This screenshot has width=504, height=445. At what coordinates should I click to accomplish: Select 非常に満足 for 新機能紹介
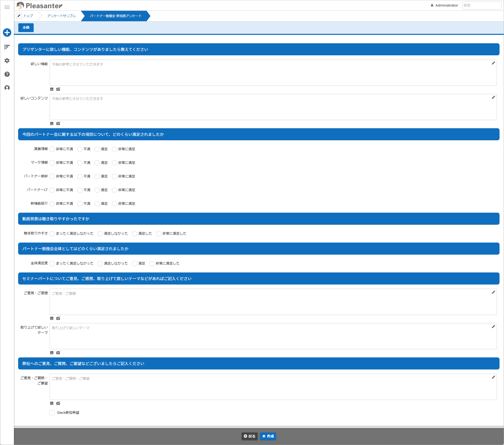(114, 204)
